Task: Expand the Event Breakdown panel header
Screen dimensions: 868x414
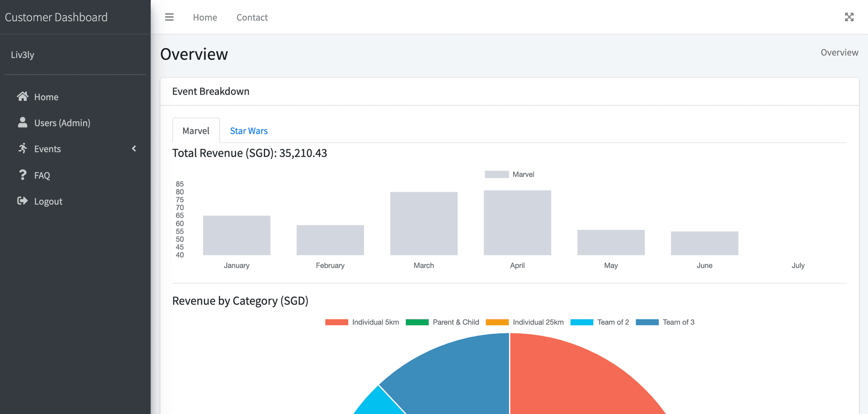Action: (210, 91)
